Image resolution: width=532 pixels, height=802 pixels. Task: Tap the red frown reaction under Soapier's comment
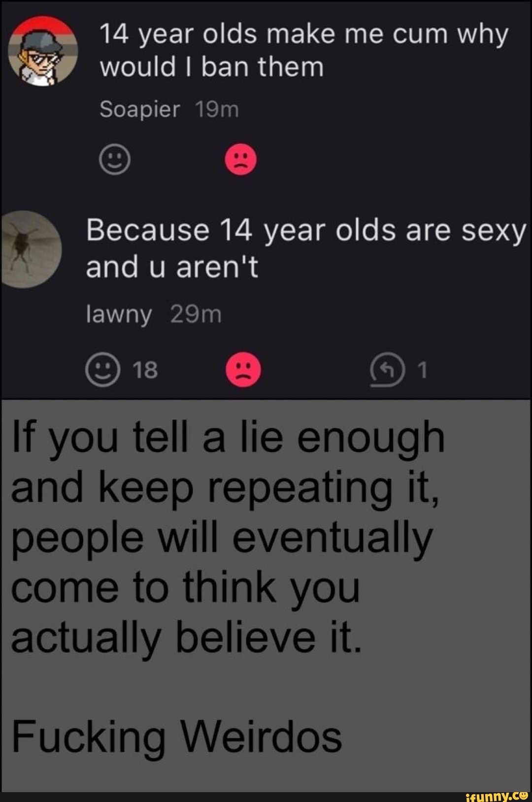240,160
